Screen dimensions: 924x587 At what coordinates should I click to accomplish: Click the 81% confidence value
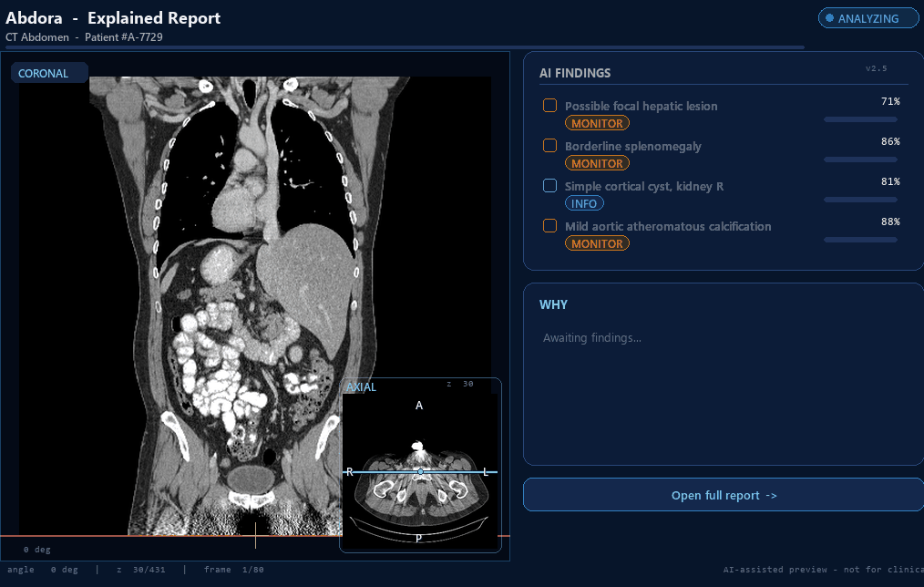coord(890,181)
